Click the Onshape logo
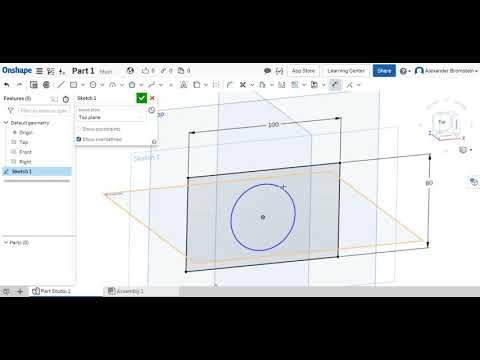Image resolution: width=480 pixels, height=360 pixels. coord(17,70)
